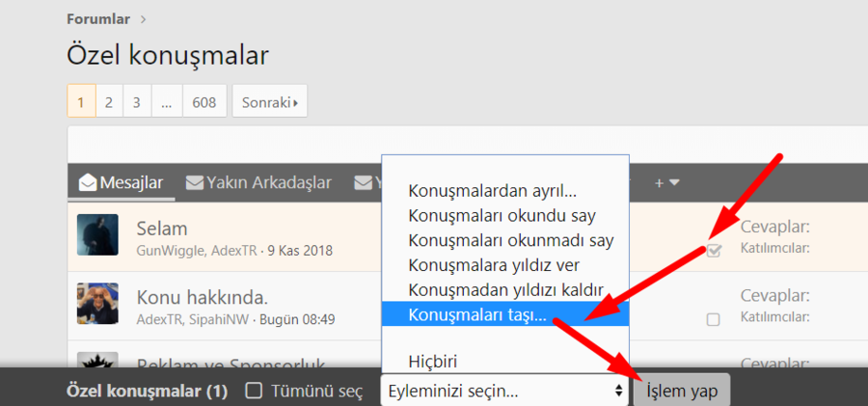Click the 9 Kas 2018 date
This screenshot has height=406, width=868.
tap(300, 251)
